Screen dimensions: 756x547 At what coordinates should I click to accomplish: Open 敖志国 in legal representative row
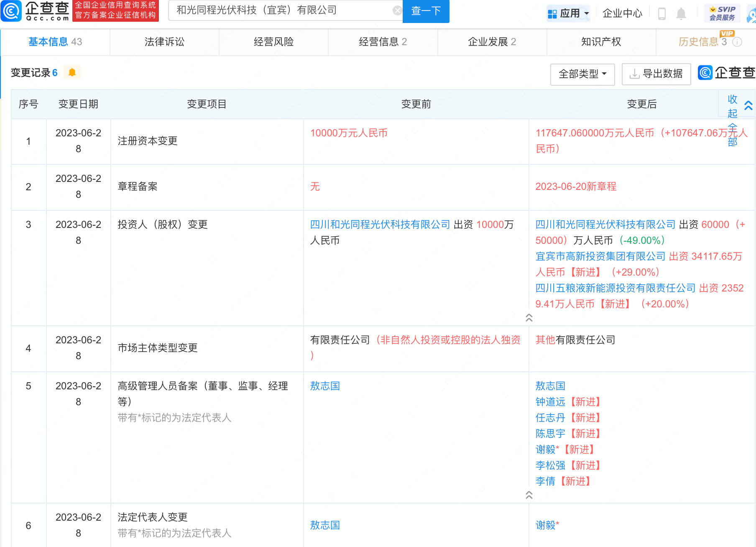click(x=325, y=525)
